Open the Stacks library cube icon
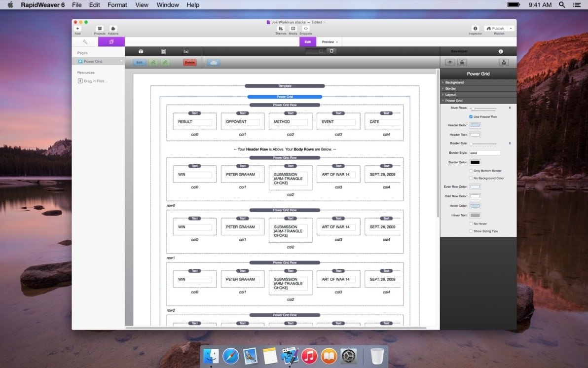 pyautogui.click(x=141, y=51)
